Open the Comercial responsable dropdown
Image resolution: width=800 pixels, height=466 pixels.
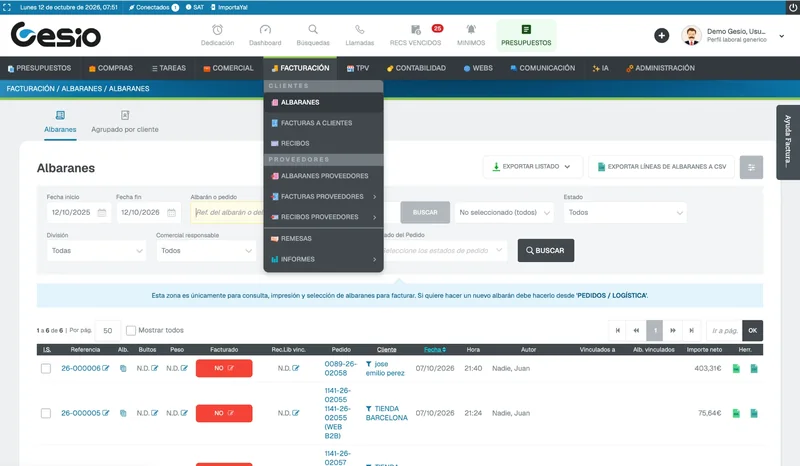coord(206,251)
